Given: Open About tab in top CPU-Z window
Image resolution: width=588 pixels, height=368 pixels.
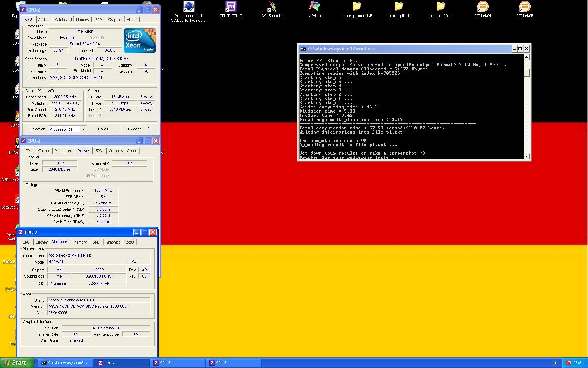Looking at the screenshot, I should click(132, 20).
